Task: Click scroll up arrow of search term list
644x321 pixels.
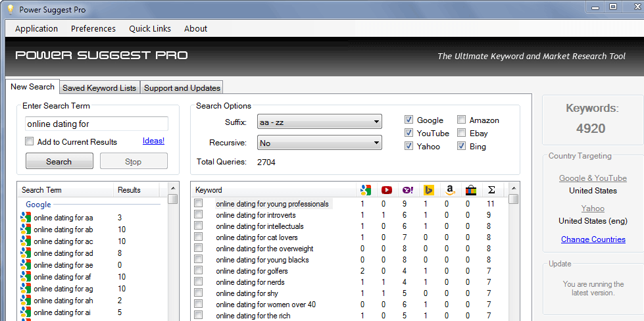Action: (173, 188)
